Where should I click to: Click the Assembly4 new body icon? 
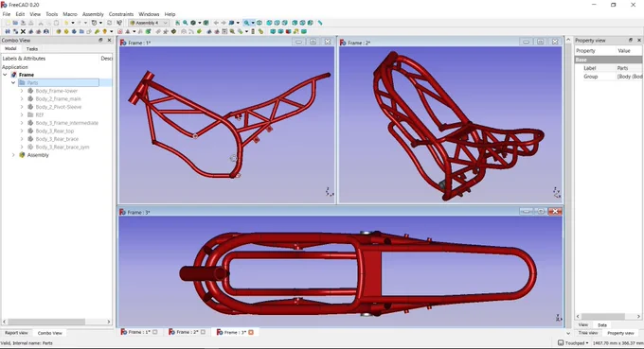click(74, 31)
